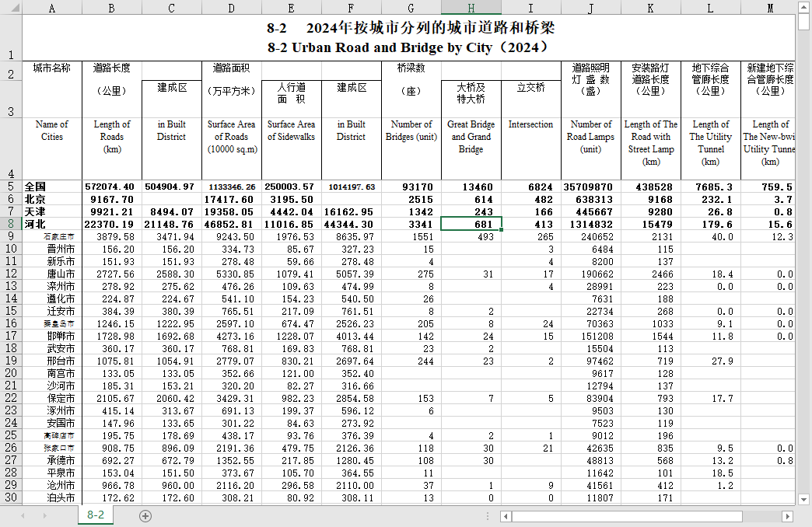Select row 8 header
The image size is (812, 527).
pos(11,224)
